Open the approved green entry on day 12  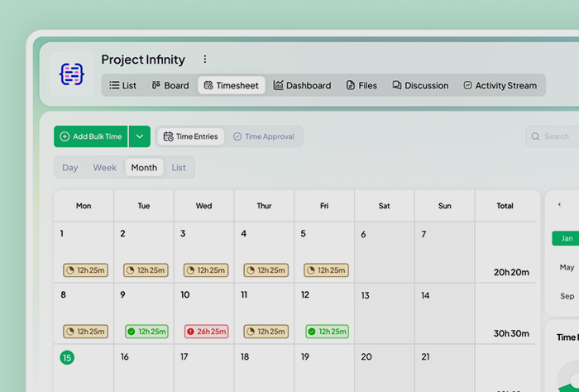[328, 332]
